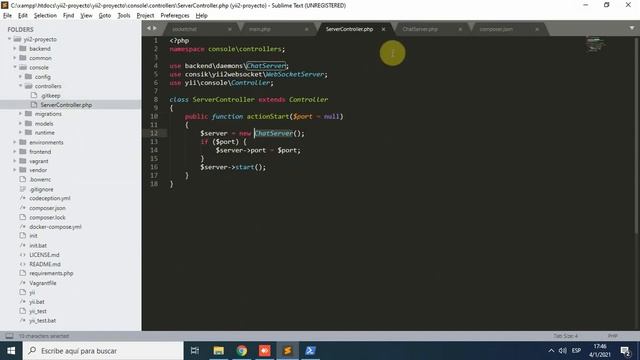The height and width of the screenshot is (360, 640).
Task: Open the View menu
Action: coord(86,16)
